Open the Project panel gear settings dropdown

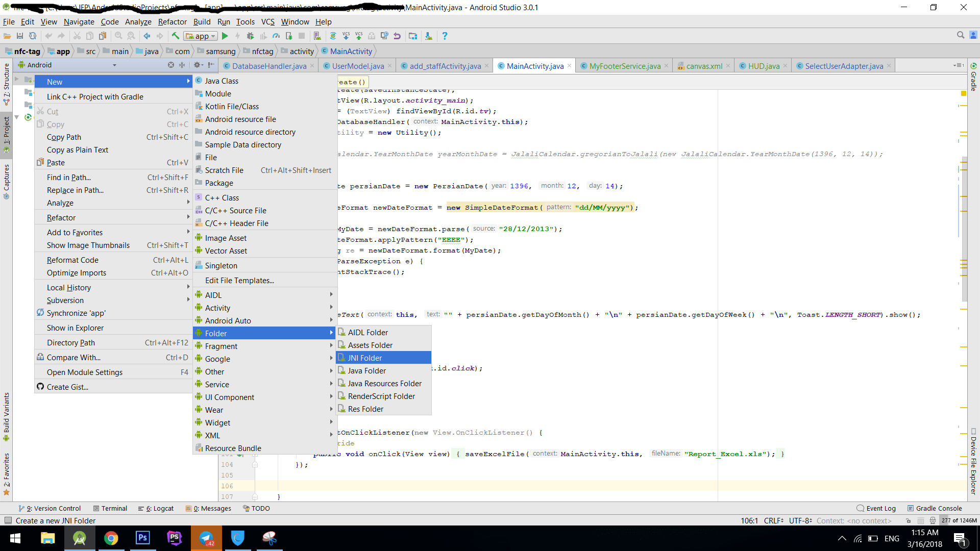pyautogui.click(x=198, y=65)
